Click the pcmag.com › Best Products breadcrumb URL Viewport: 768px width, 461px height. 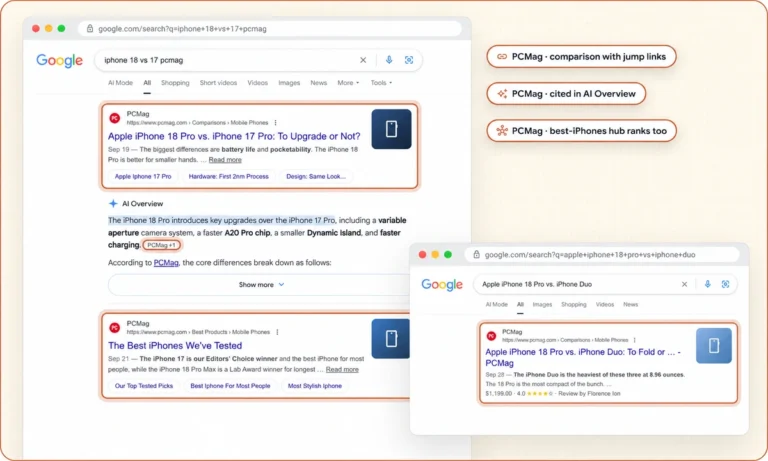[198, 332]
